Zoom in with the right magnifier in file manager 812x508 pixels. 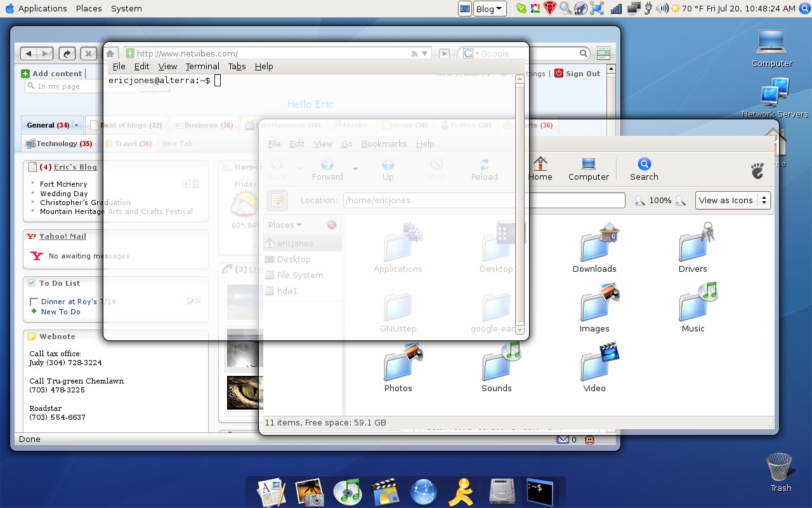click(x=680, y=201)
